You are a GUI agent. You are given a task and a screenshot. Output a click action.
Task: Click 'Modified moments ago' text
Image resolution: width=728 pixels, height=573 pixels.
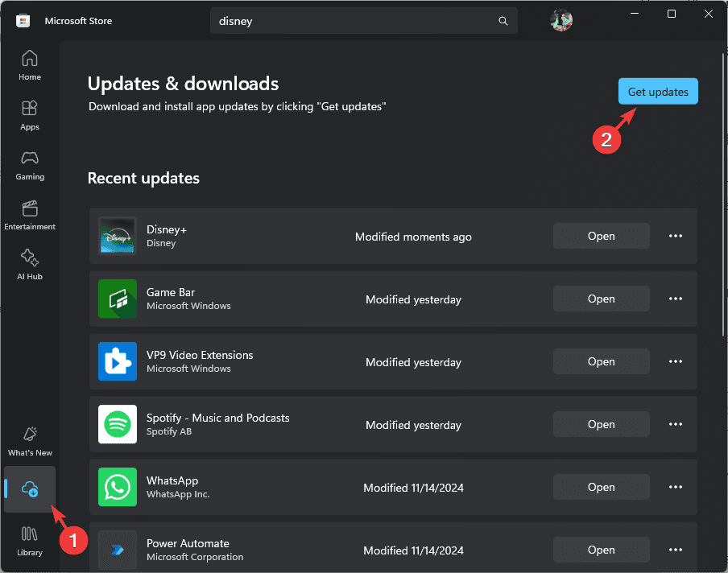pos(413,237)
